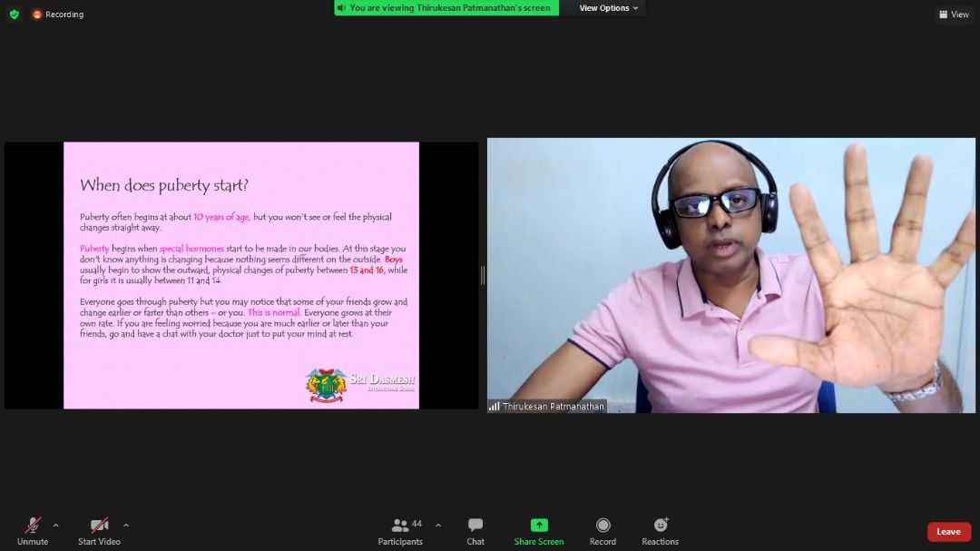Click the signal strength icon by speaker name
Image resolution: width=980 pixels, height=551 pixels.
[495, 407]
